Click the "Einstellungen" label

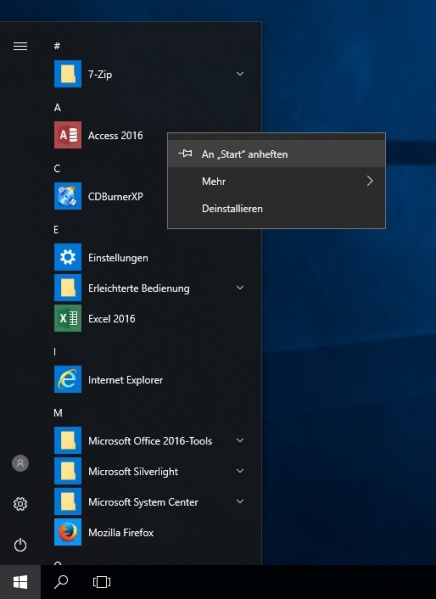pos(118,258)
